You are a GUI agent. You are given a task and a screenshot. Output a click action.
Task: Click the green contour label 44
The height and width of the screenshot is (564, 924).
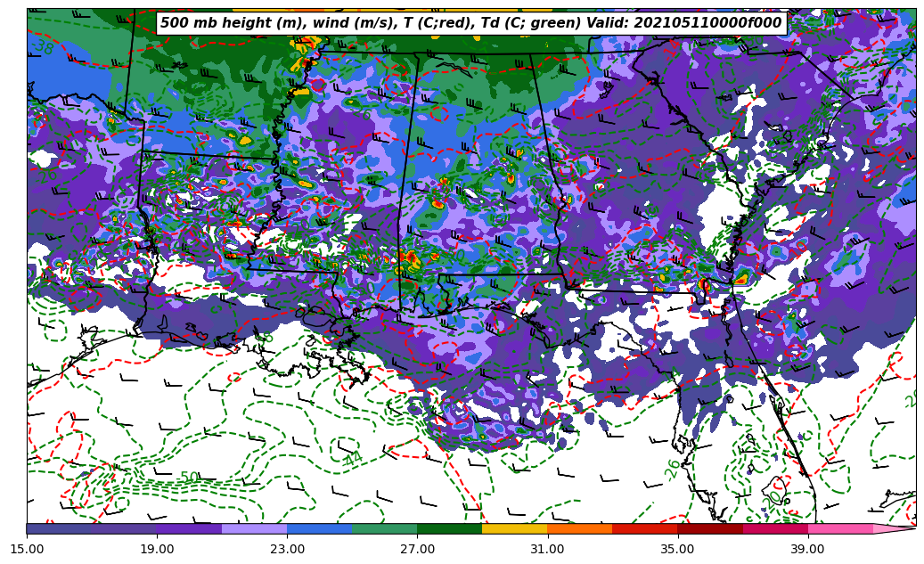tap(353, 459)
